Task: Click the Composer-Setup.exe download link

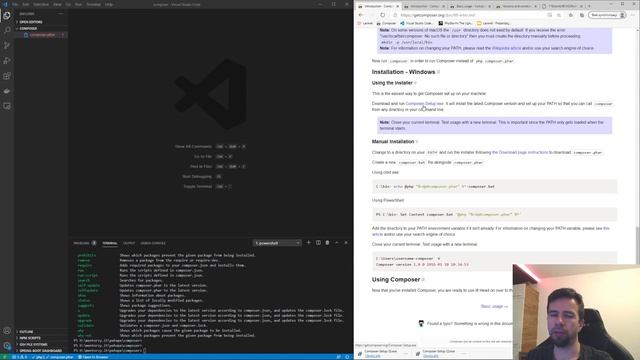Action: point(424,104)
